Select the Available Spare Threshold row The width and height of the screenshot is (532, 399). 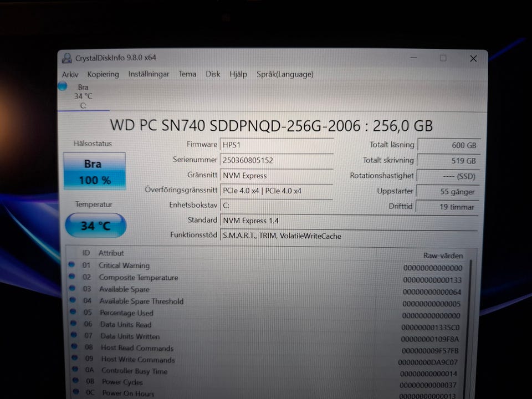(x=267, y=302)
